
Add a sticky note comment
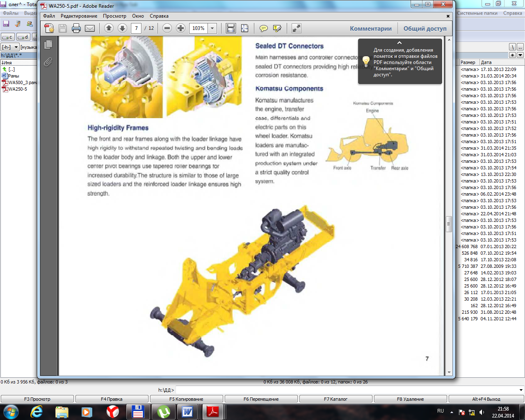point(264,28)
